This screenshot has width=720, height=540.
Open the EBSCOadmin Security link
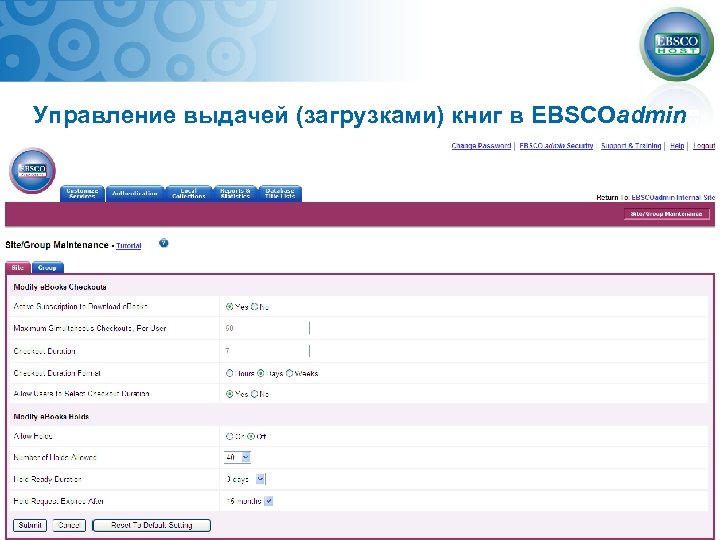pyautogui.click(x=556, y=146)
